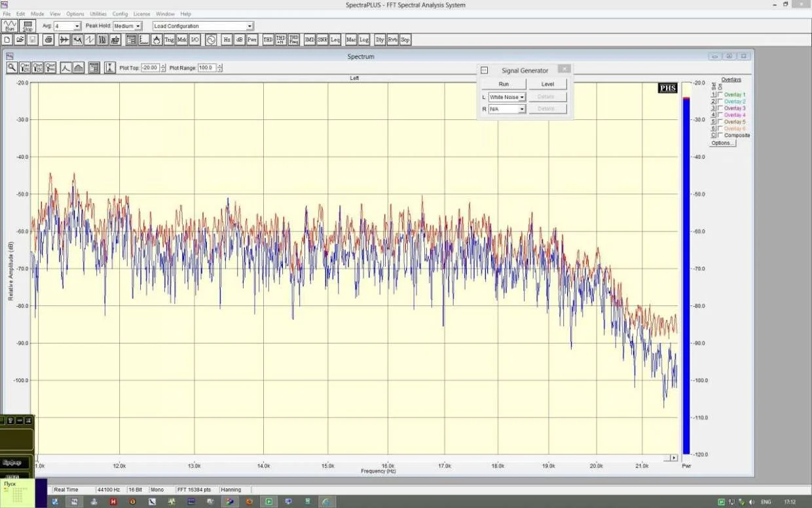Open the Trig trigger settings icon

[x=169, y=40]
